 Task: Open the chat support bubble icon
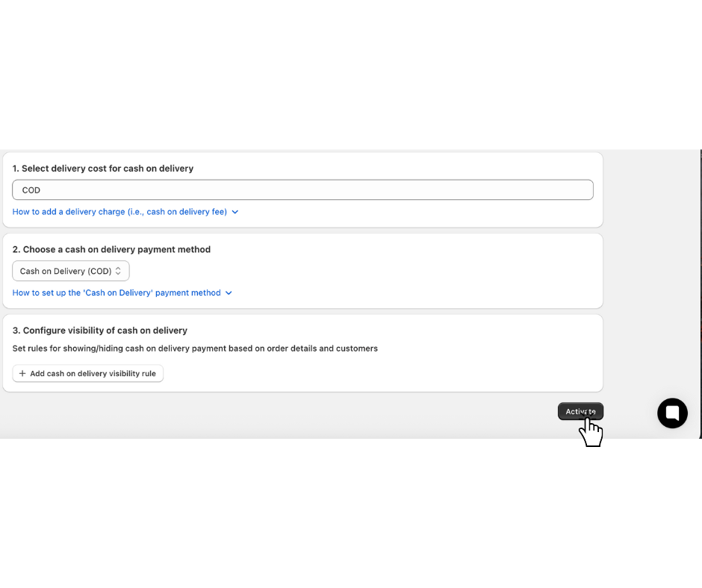pyautogui.click(x=672, y=413)
